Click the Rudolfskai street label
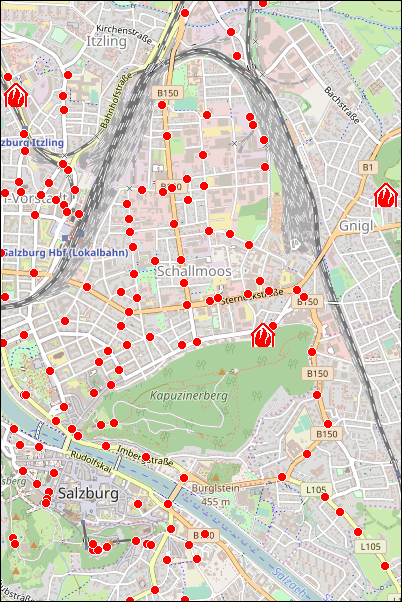The width and height of the screenshot is (402, 602). [91, 461]
